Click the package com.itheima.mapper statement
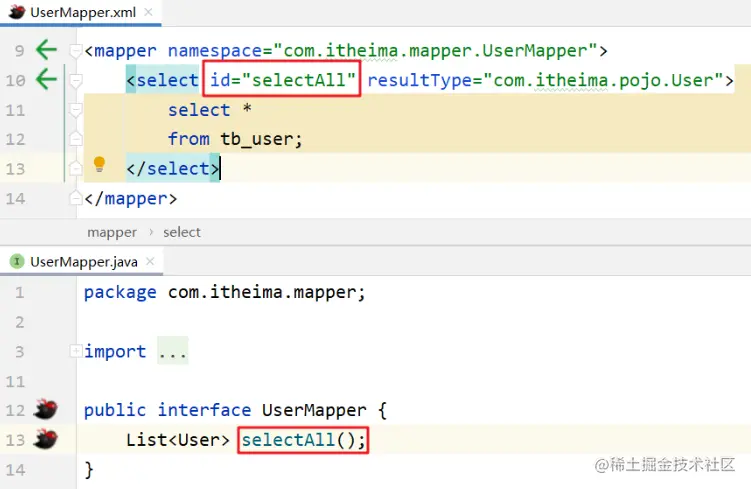The height and width of the screenshot is (489, 751). click(x=225, y=292)
